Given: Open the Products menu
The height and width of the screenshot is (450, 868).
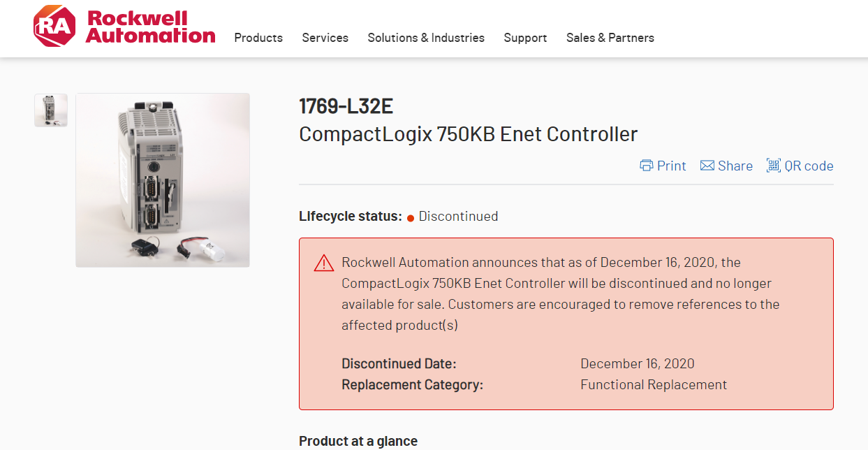Looking at the screenshot, I should click(x=258, y=38).
